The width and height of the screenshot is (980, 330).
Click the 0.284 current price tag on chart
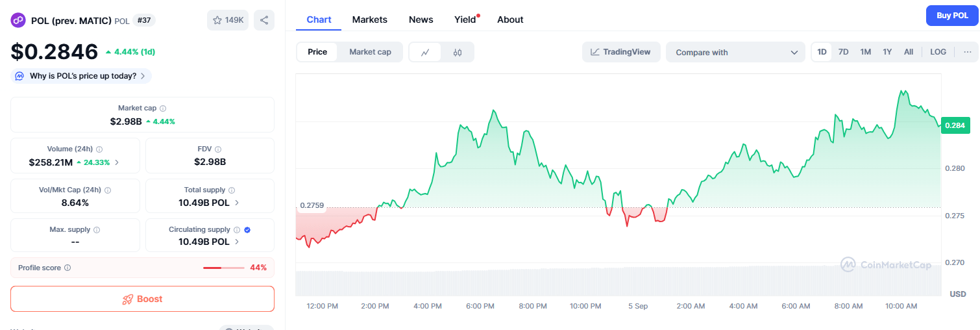pyautogui.click(x=955, y=125)
